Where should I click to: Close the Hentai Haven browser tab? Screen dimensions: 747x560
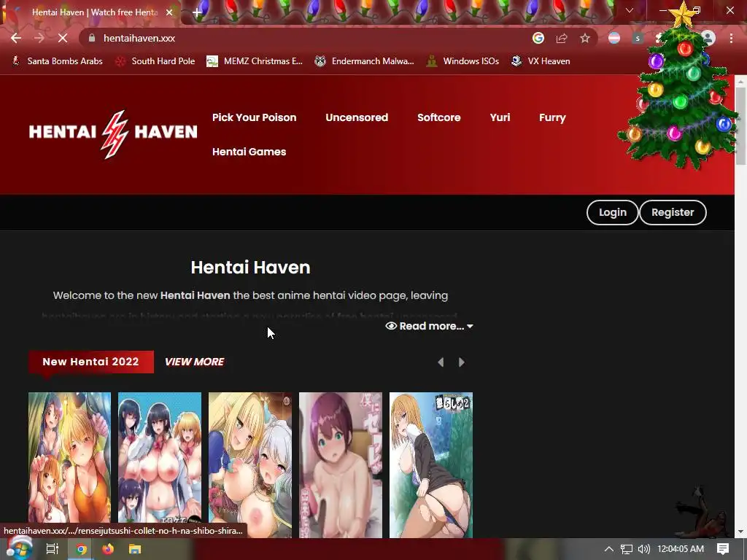pos(169,12)
